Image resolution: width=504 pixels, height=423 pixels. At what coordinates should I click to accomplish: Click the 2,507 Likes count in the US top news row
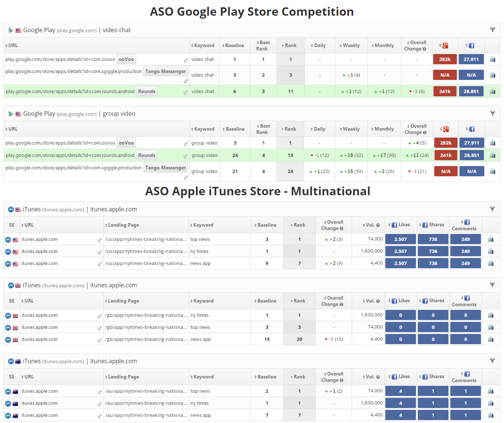tap(401, 239)
